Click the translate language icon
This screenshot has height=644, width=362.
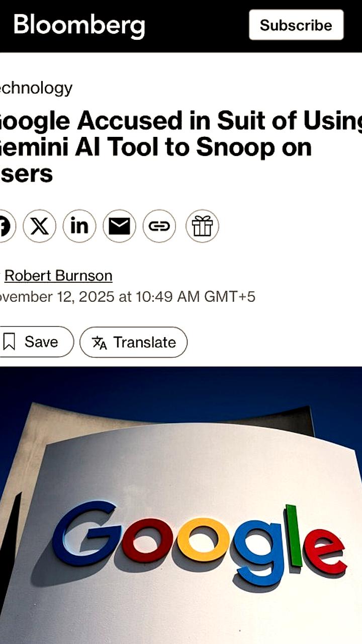[x=99, y=343]
